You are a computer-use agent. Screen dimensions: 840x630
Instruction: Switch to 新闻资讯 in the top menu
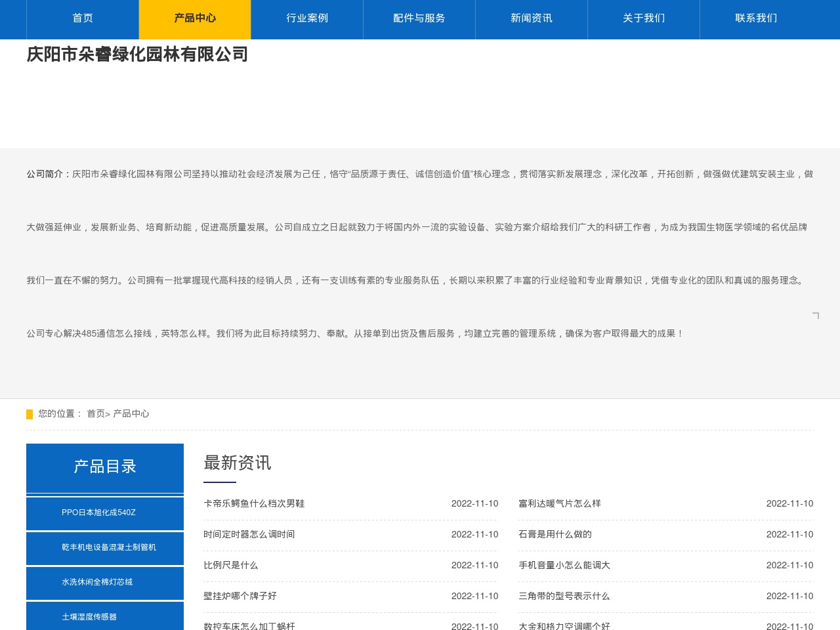(532, 18)
